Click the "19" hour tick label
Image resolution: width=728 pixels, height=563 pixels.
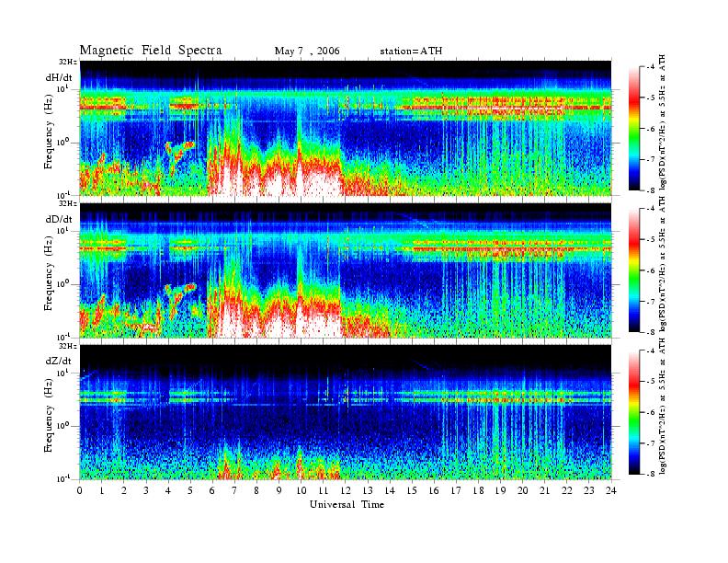pos(500,490)
